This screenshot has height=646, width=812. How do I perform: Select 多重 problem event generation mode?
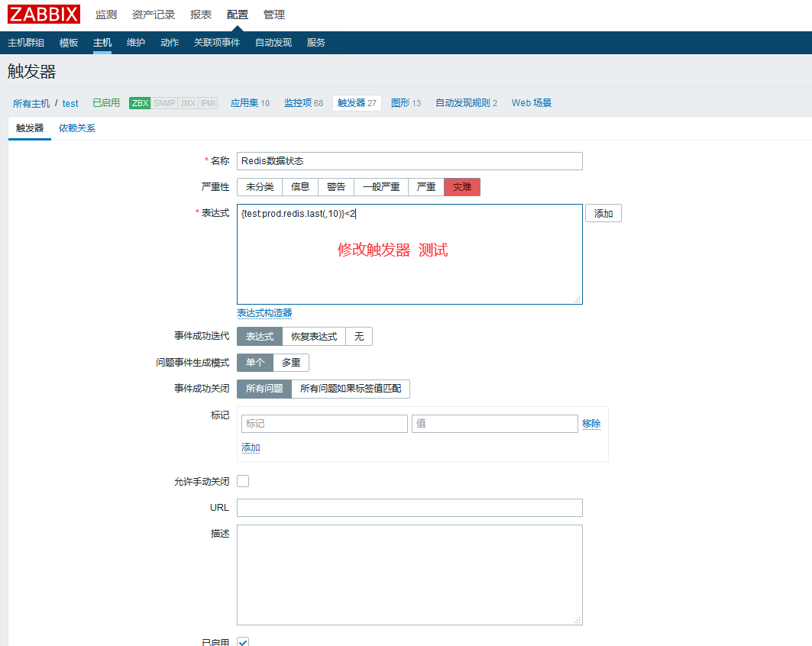[x=291, y=363]
